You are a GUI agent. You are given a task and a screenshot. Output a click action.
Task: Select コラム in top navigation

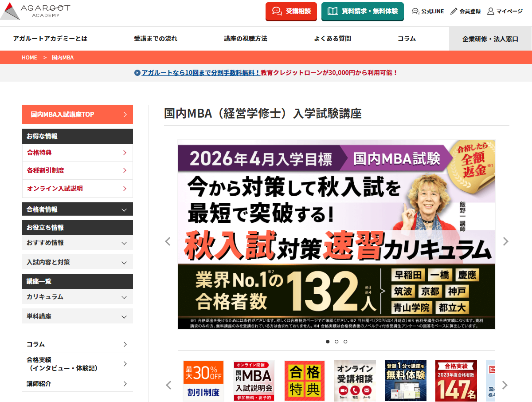[x=407, y=39]
